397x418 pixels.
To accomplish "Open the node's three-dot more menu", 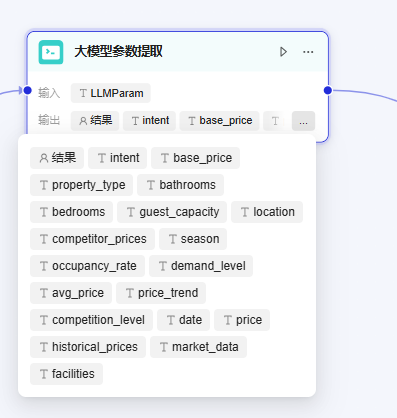I will [x=308, y=52].
